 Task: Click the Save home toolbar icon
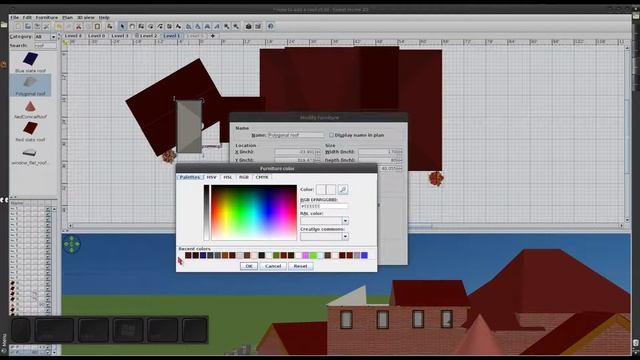click(x=36, y=26)
